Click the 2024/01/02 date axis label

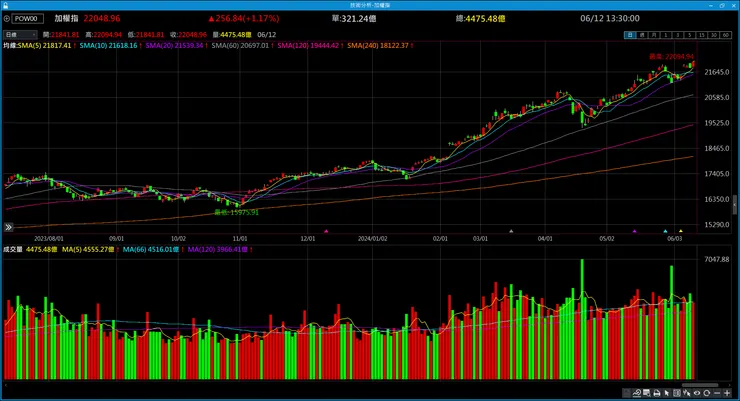(372, 239)
